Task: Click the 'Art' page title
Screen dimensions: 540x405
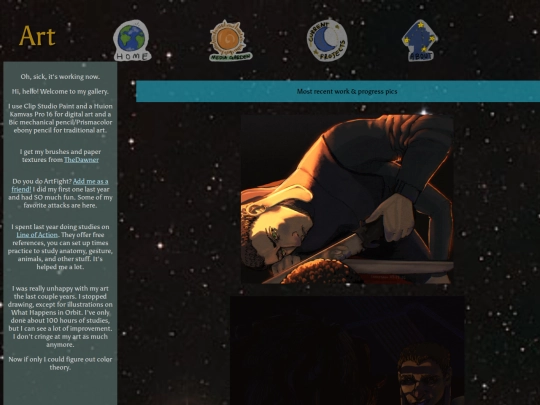Action: click(x=37, y=36)
